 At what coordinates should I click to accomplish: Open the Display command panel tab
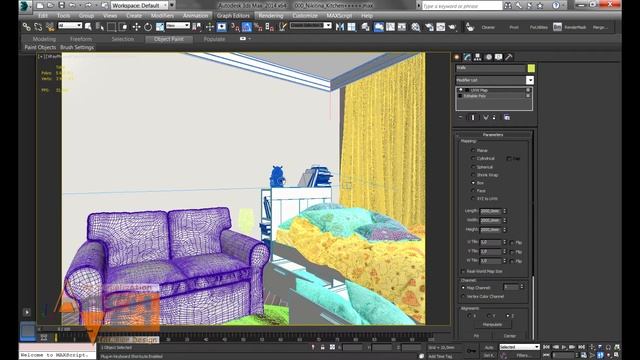click(x=498, y=57)
